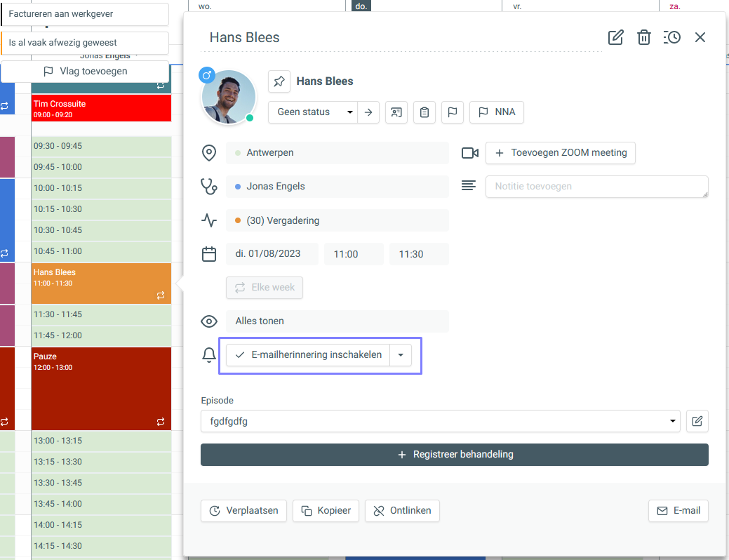Image resolution: width=729 pixels, height=560 pixels.
Task: Click recurrence icon on Hans Blees block
Action: (161, 296)
